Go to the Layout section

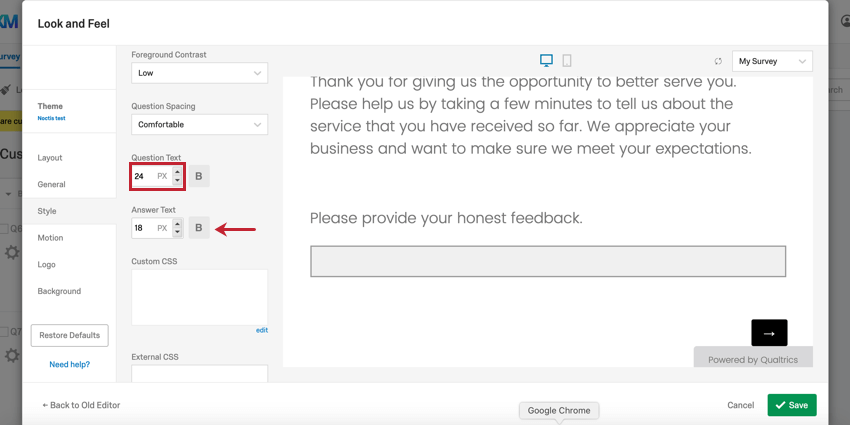(50, 158)
